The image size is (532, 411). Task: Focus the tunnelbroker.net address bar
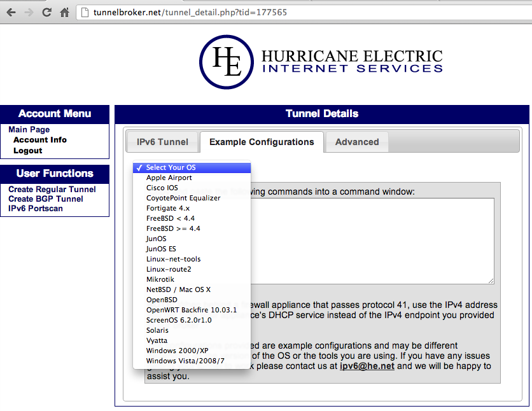pos(305,13)
